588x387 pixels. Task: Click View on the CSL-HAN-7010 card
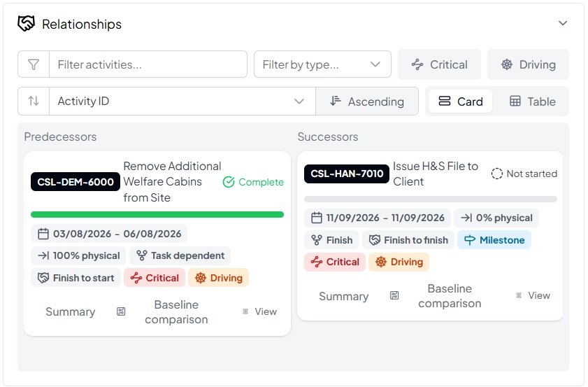[539, 295]
